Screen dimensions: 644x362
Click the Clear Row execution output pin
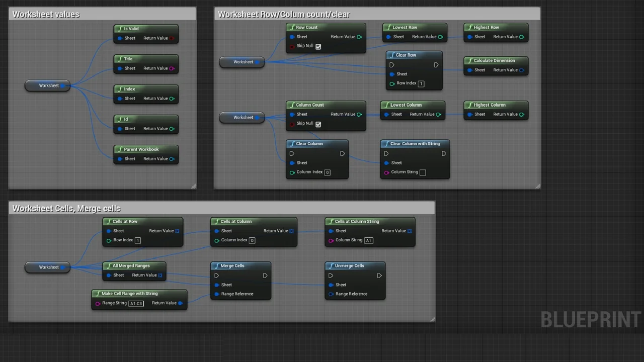pyautogui.click(x=436, y=65)
